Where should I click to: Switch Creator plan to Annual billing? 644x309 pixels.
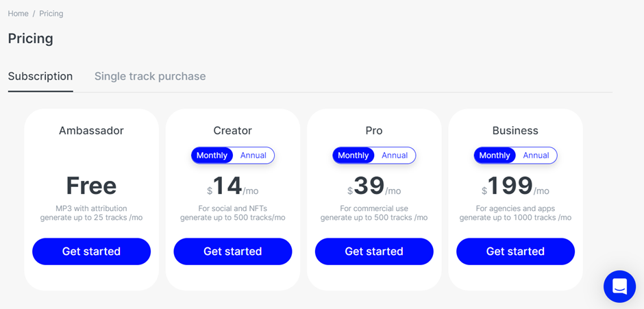click(253, 156)
